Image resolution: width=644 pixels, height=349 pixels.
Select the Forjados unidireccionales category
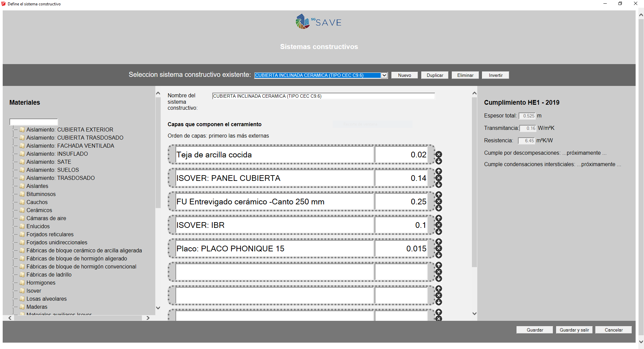click(57, 242)
